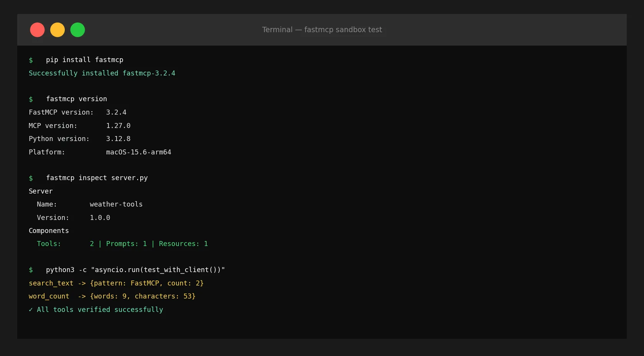Select the server name weather-tools
The height and width of the screenshot is (356, 644).
[116, 204]
